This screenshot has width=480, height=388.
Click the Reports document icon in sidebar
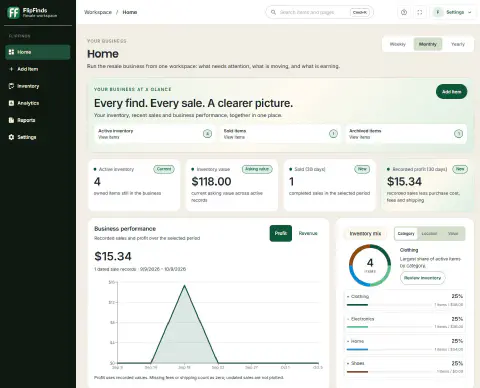11,120
